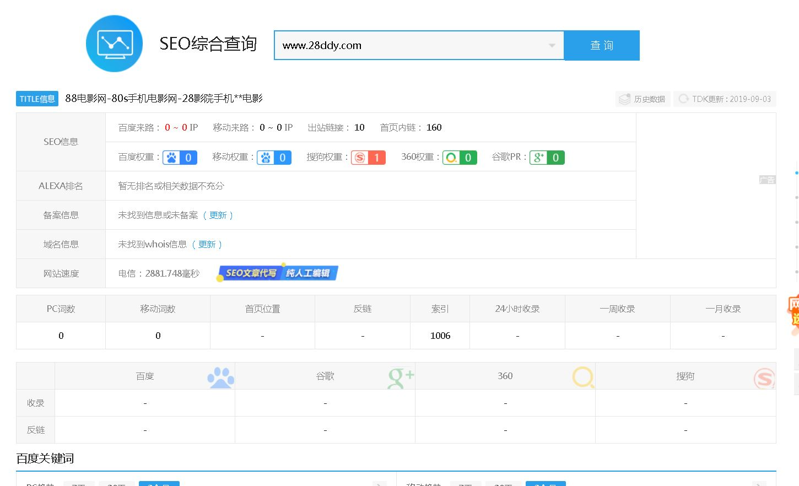Viewport: 799px width, 486px height.
Task: Click the 一月收录 column header
Action: click(723, 309)
